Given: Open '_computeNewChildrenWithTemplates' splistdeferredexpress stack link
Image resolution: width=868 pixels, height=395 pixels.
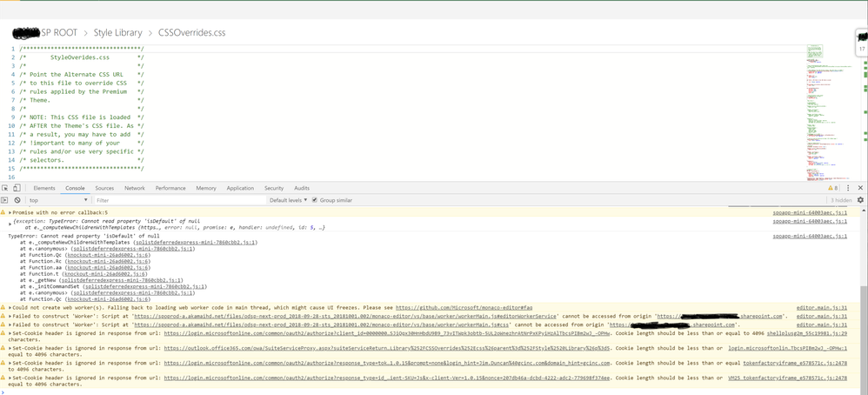Looking at the screenshot, I should coord(197,242).
